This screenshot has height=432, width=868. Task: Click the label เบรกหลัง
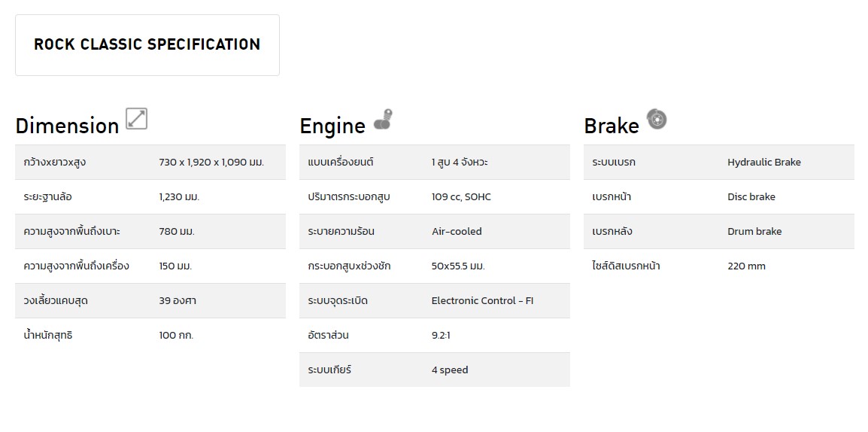click(x=612, y=231)
